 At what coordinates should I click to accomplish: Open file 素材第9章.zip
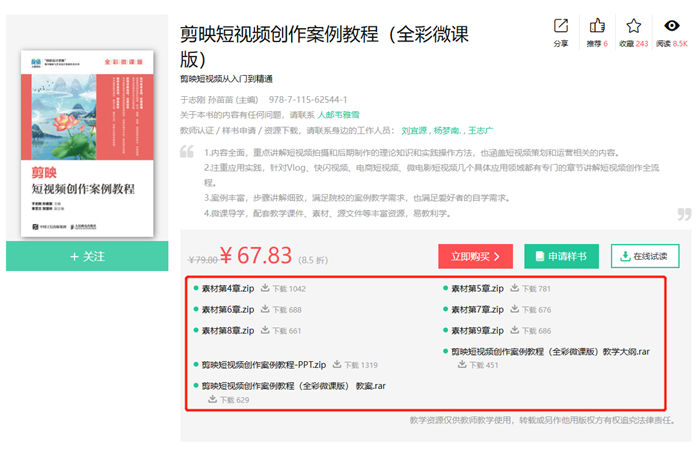click(477, 330)
